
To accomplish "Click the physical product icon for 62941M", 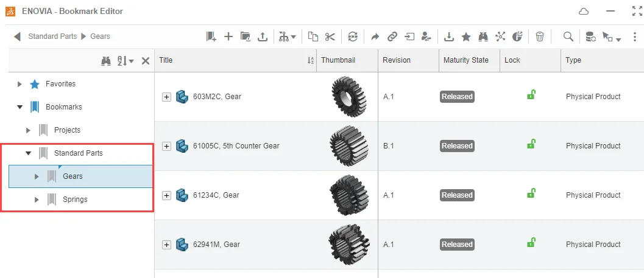I will click(182, 245).
